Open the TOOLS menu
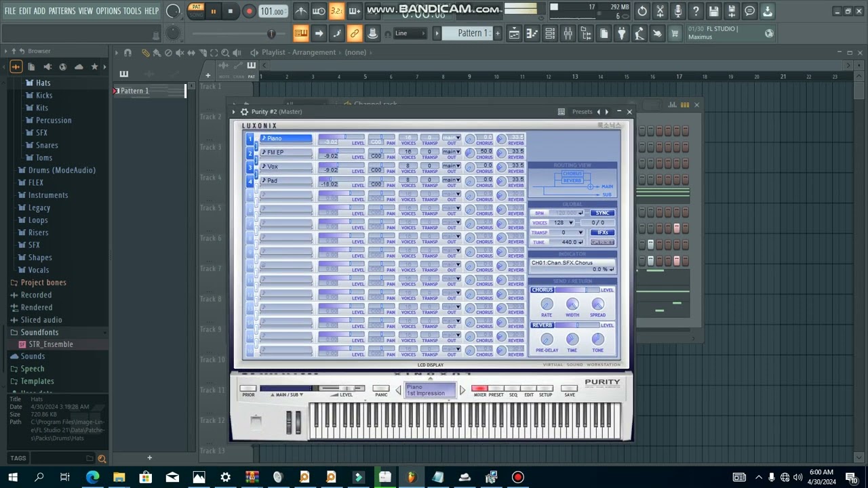Screen dimensions: 868x488 [132, 11]
